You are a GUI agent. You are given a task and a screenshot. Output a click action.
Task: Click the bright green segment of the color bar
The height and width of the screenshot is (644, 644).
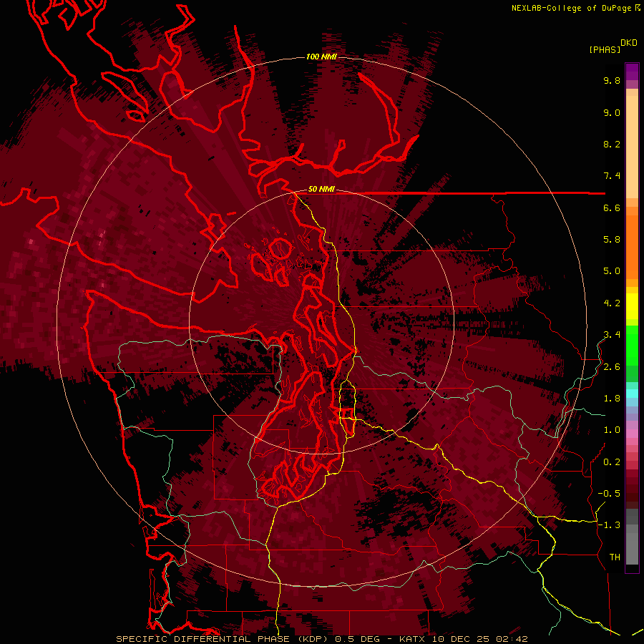coord(632,345)
